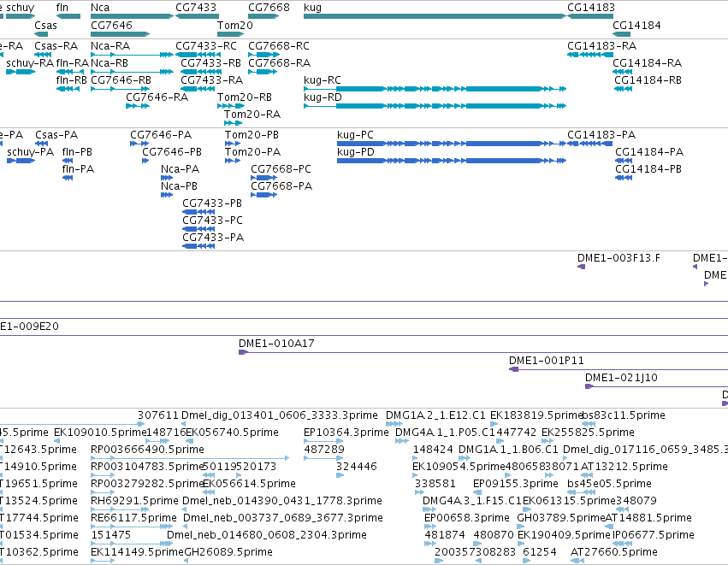Select the schuy-PA protein feature
Viewport: 728px width, 565px height.
(21, 161)
